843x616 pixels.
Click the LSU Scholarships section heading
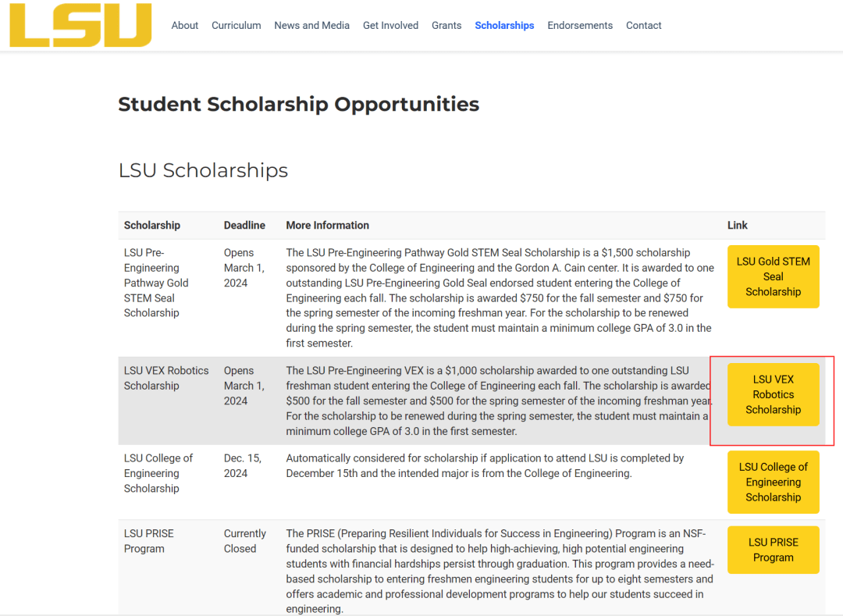click(203, 170)
